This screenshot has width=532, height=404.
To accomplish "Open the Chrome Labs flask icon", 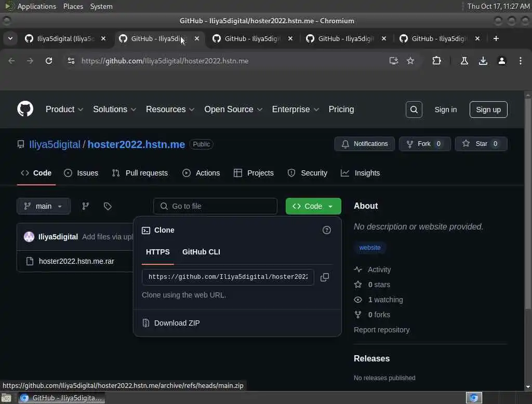I will tap(464, 61).
